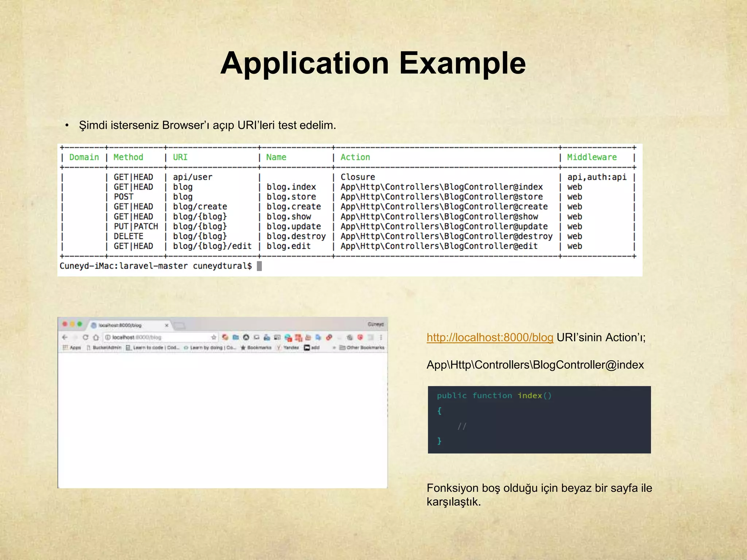Open the Bookmarks star folder

(x=256, y=347)
